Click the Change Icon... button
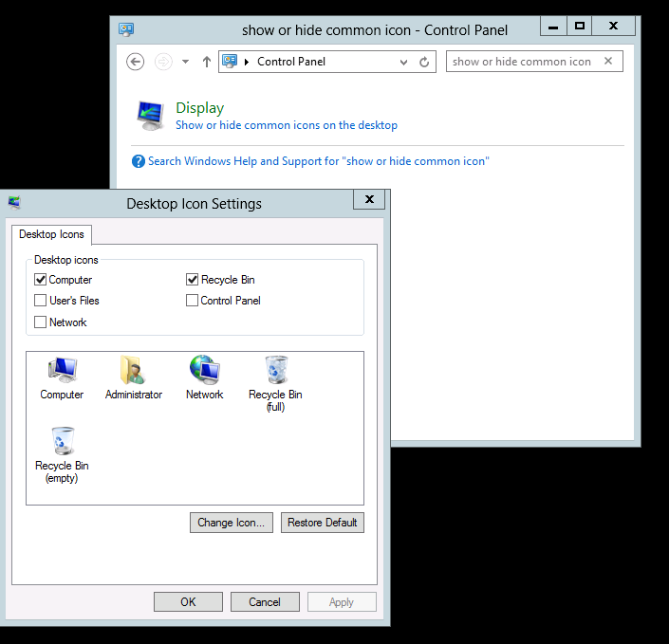This screenshot has width=669, height=644. coord(232,523)
